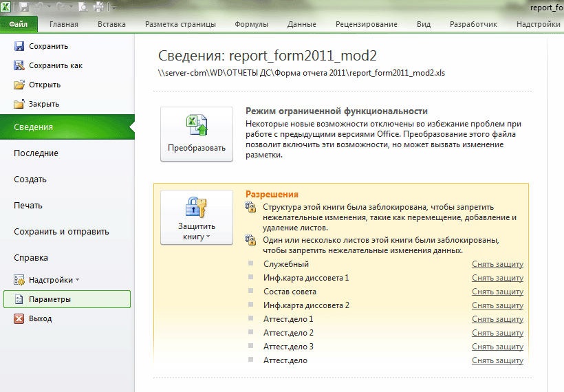Screen dimensions: 564x392
Task: Open the Undo history dropdown arrow
Action: (50, 7)
